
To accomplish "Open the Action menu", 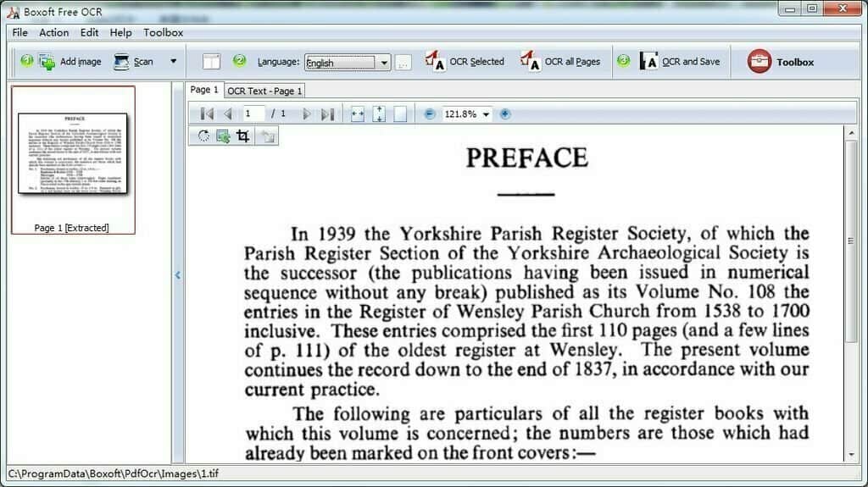I will (x=53, y=33).
